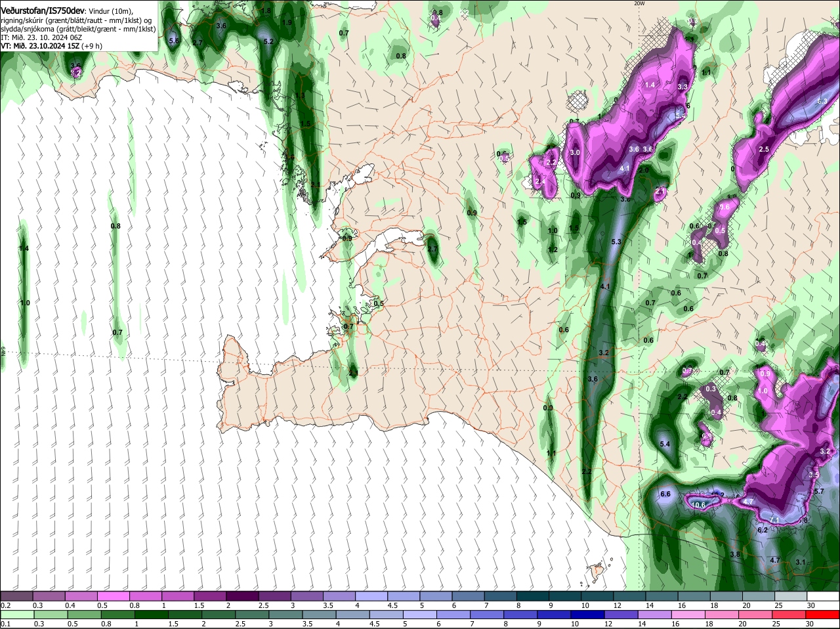Screen dimensions: 840x629
Task: Click the 3.5 swatch in the lower rain scale
Action: (320, 615)
